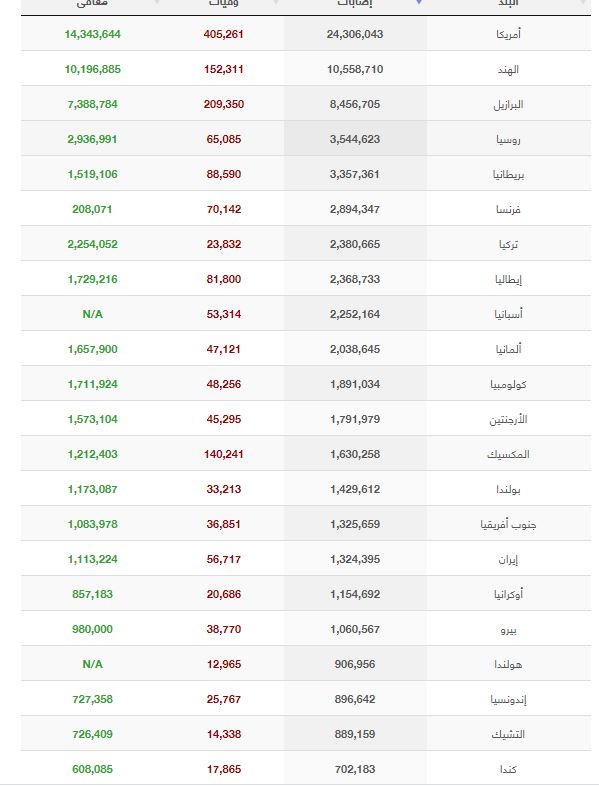Click the تركيا recovered value 2,254,052
The height and width of the screenshot is (786, 599).
tap(92, 244)
